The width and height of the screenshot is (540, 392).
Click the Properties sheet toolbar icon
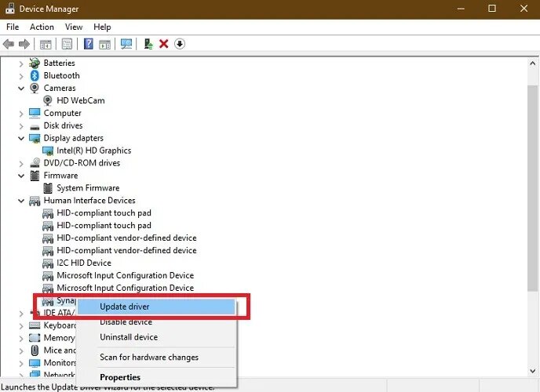(67, 44)
